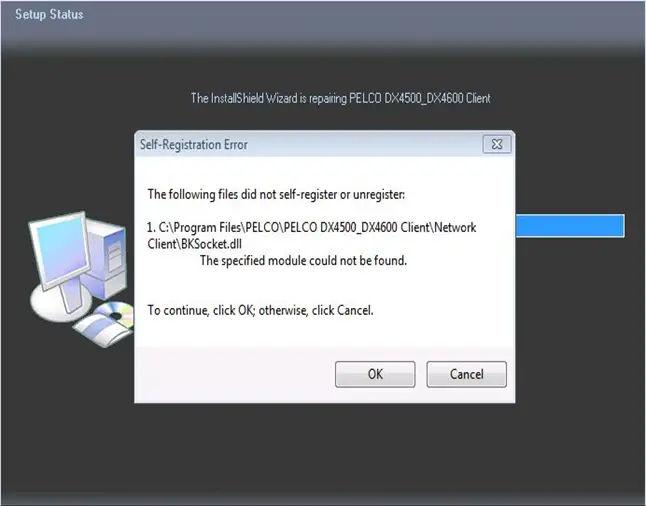Click the 'InstallShield Wizard is repairing' message

pyautogui.click(x=340, y=98)
